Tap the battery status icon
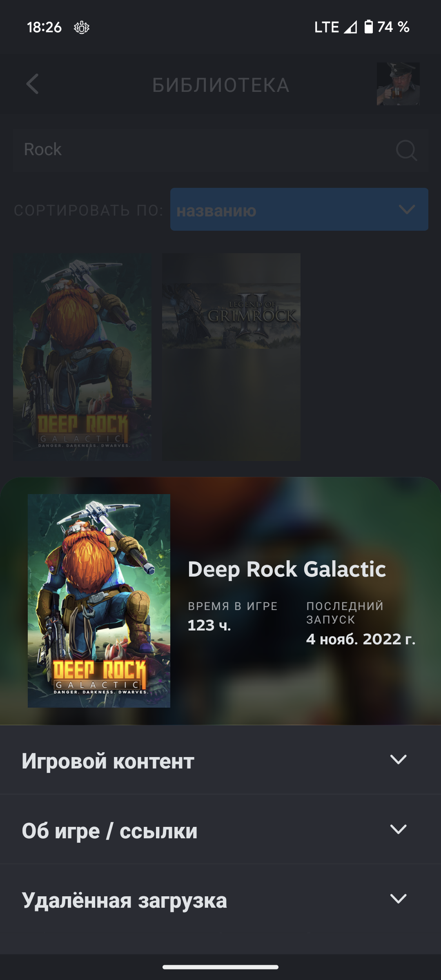 pos(369,27)
